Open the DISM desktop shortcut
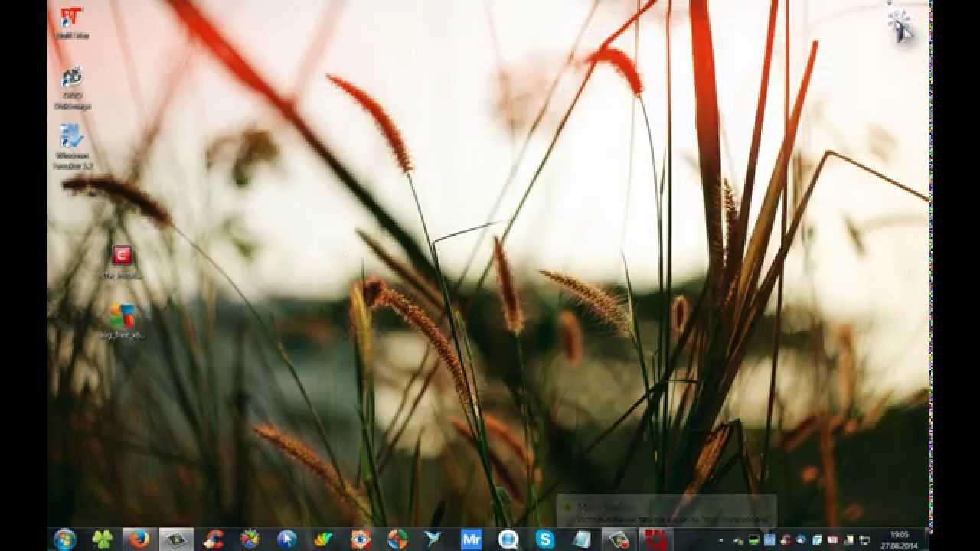 click(72, 88)
